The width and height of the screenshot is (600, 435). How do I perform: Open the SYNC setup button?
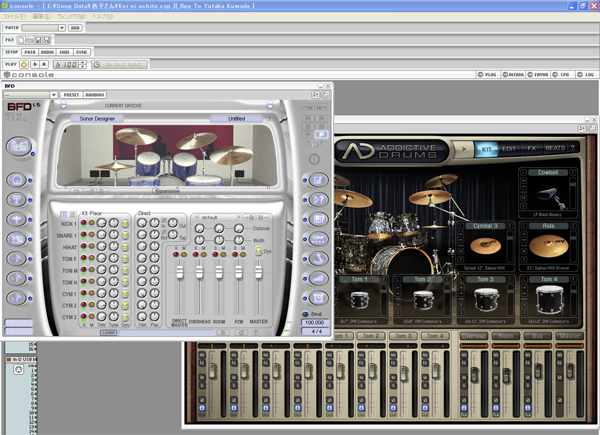[81, 52]
